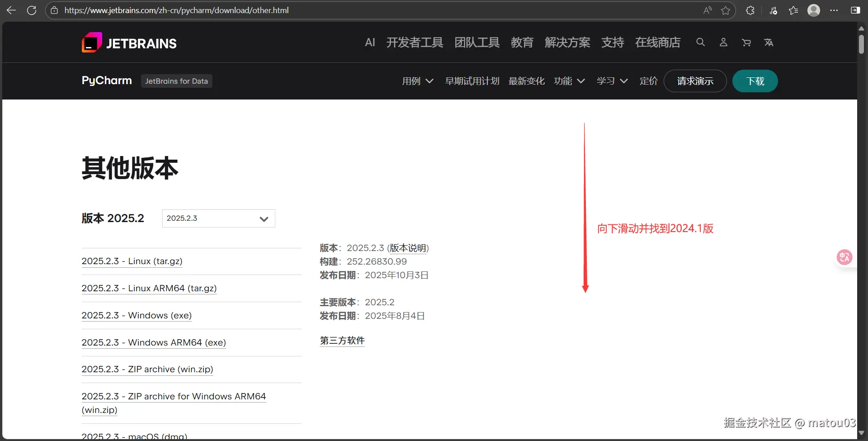Toggle the browser sidebar icon

855,10
